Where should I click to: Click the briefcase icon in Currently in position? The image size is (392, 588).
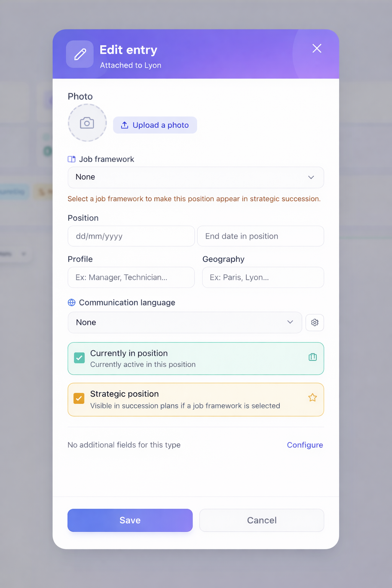(313, 357)
